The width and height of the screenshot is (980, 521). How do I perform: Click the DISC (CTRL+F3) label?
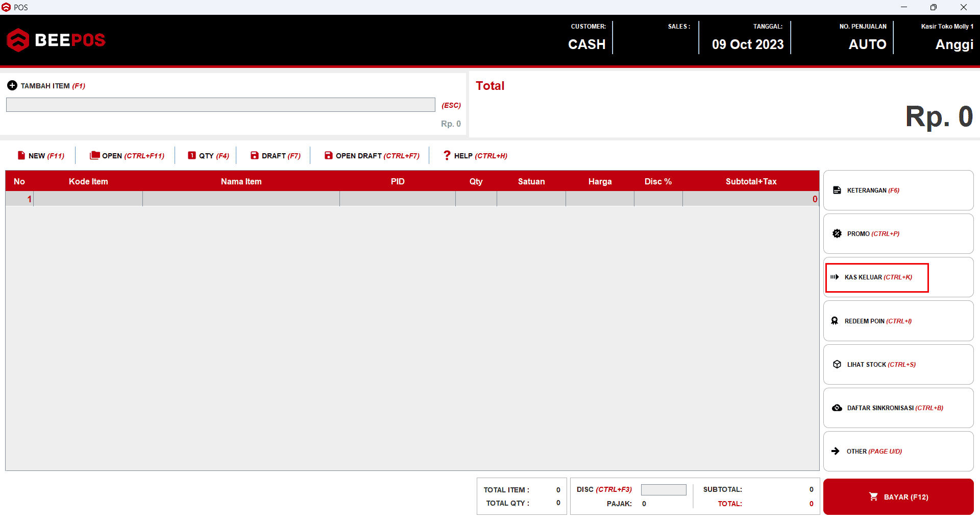tap(604, 489)
